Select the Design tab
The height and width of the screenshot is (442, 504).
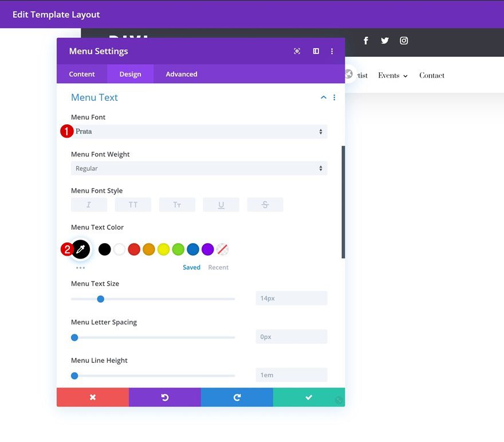point(130,74)
